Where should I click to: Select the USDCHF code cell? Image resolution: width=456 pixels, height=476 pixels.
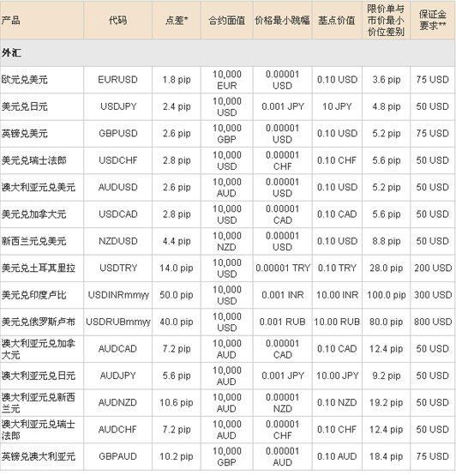[x=118, y=160]
